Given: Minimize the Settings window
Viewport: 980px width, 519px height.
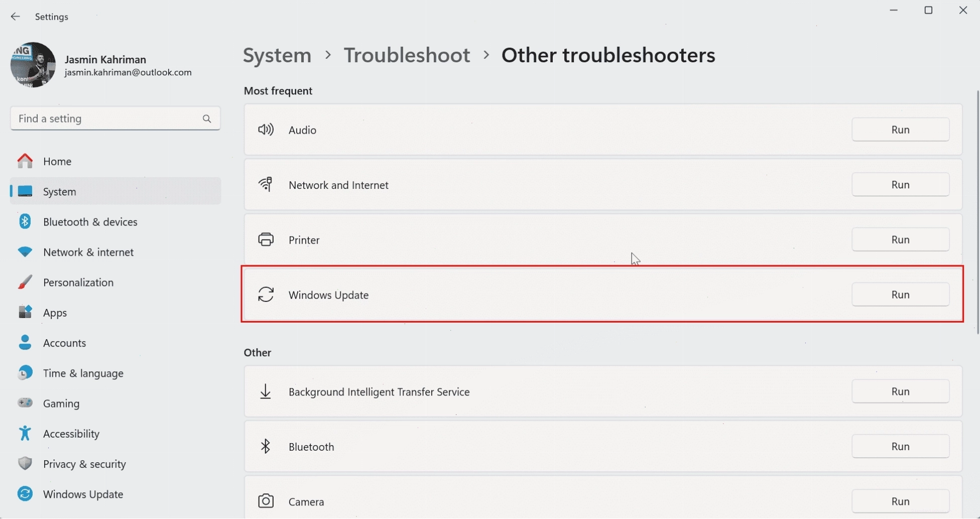Looking at the screenshot, I should [x=894, y=10].
